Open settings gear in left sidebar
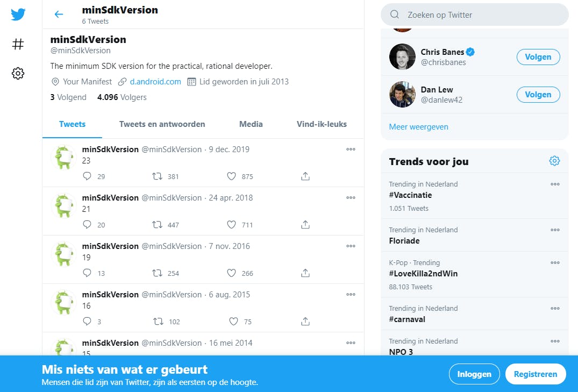Viewport: 578px width, 392px height. tap(18, 74)
